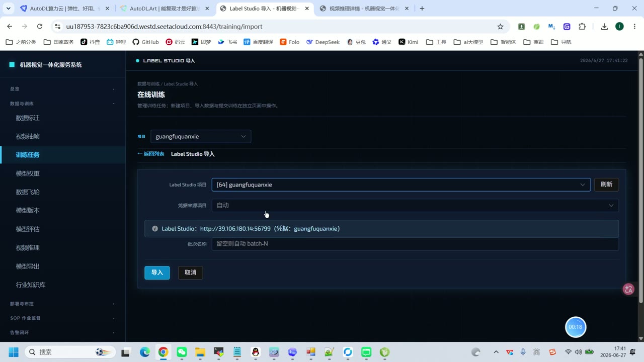
Task: Open the 工具 bookmark folder
Action: (x=436, y=42)
